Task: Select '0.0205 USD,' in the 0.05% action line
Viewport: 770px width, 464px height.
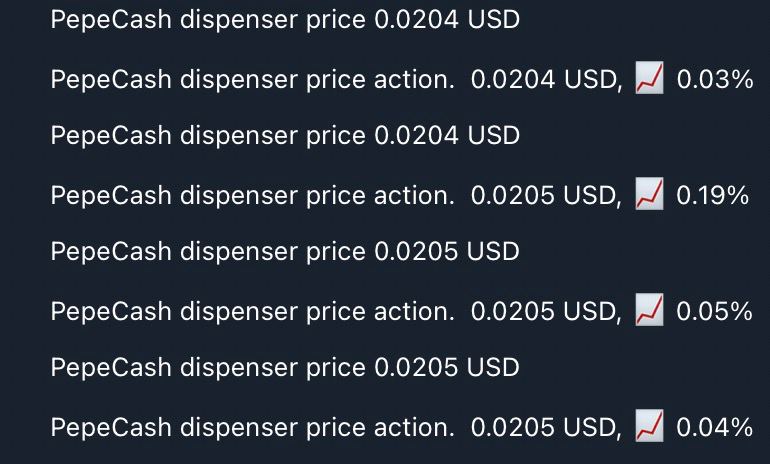Action: (547, 311)
